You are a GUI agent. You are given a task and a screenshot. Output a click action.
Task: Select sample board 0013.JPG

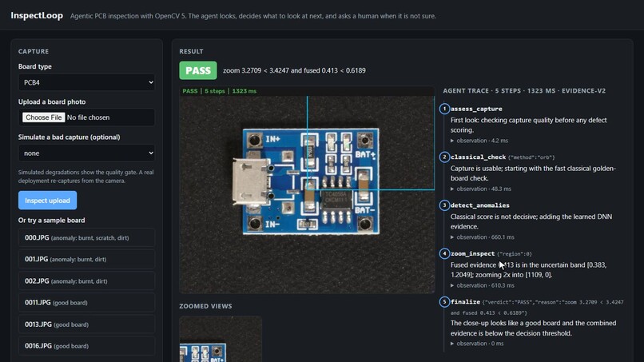[x=86, y=324]
